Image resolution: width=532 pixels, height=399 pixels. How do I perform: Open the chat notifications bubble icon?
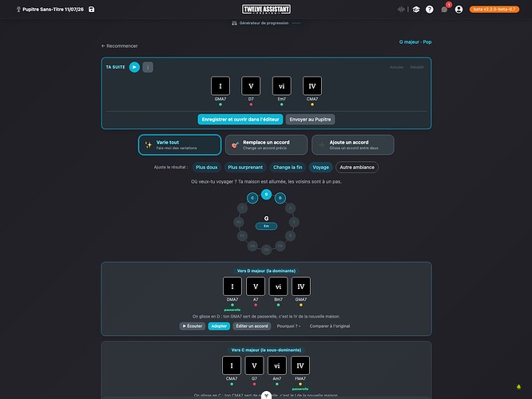point(444,10)
